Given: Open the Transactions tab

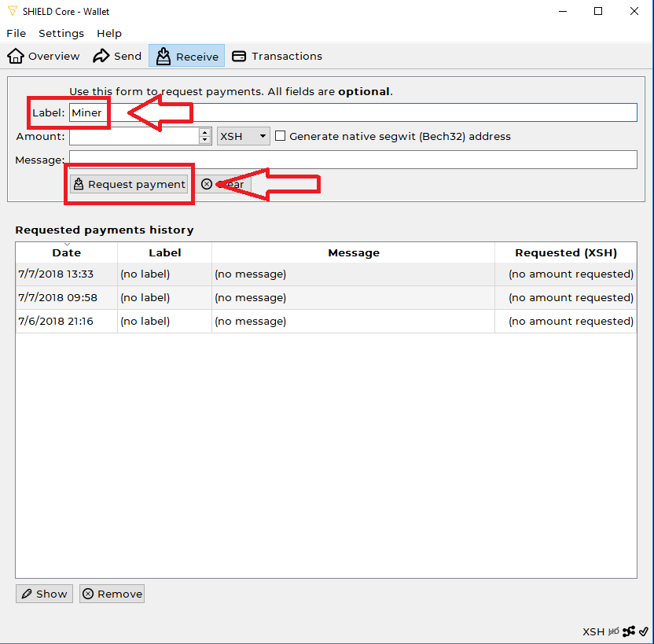Looking at the screenshot, I should [x=277, y=56].
